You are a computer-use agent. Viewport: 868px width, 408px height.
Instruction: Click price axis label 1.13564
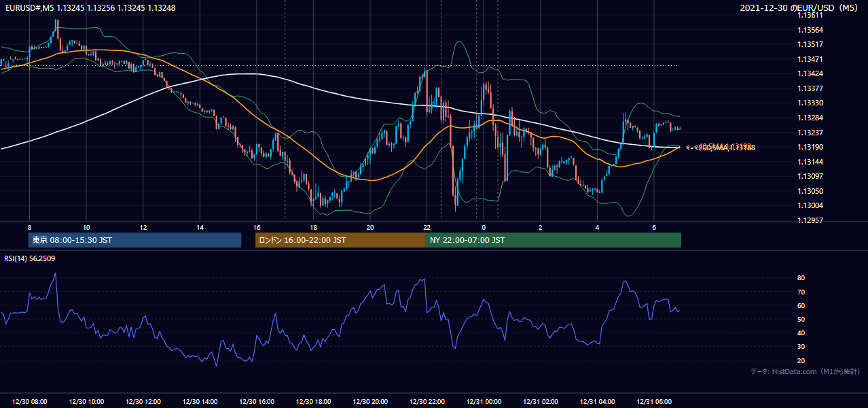click(x=810, y=30)
